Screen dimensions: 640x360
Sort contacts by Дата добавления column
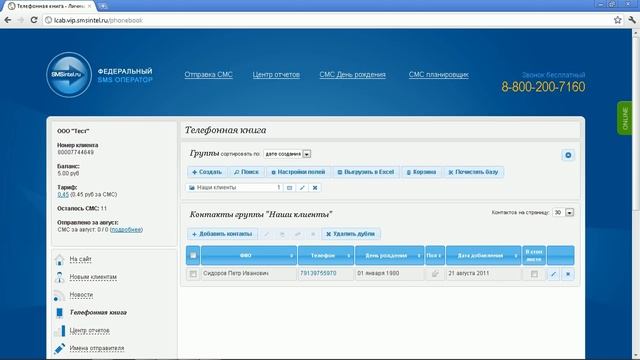483,256
